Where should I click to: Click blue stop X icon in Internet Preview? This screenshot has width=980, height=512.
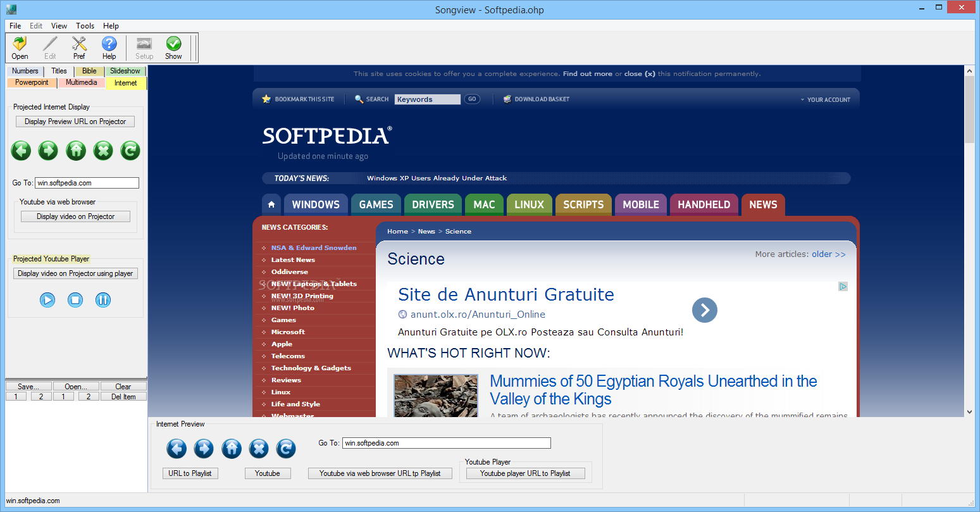(x=259, y=449)
